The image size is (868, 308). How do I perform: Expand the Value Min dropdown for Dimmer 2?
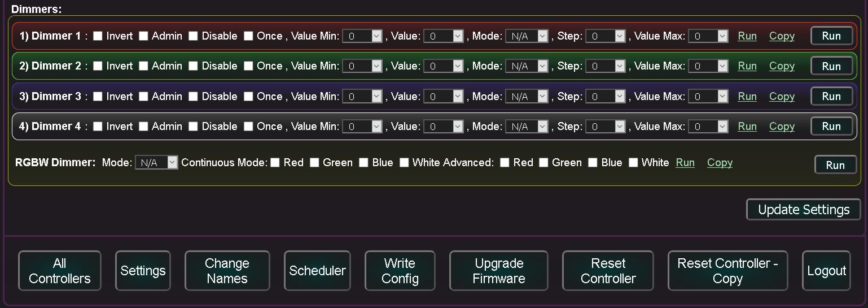[x=363, y=66]
